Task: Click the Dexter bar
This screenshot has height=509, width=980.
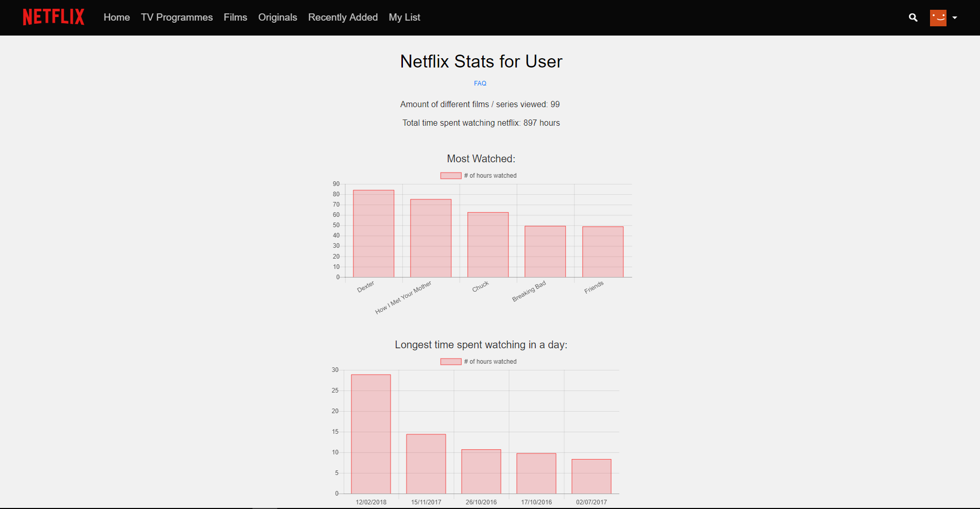Action: pyautogui.click(x=374, y=234)
